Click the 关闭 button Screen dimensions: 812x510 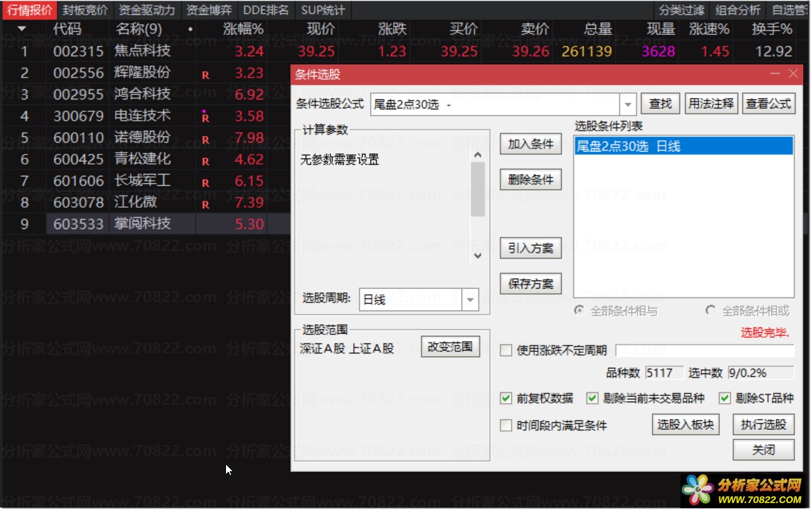pos(763,450)
